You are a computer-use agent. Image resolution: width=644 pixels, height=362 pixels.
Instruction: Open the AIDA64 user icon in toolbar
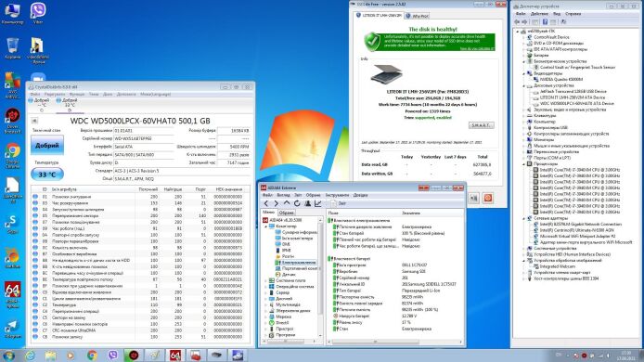tap(308, 203)
